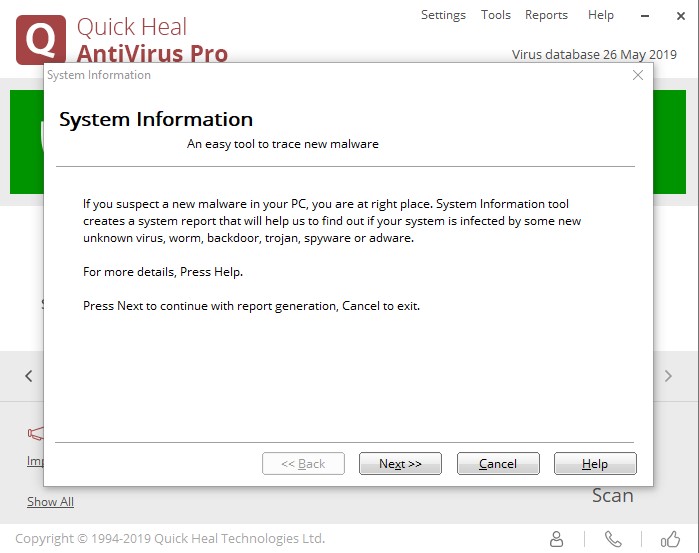Image resolution: width=699 pixels, height=553 pixels.
Task: Open the Show All link
Action: click(50, 502)
